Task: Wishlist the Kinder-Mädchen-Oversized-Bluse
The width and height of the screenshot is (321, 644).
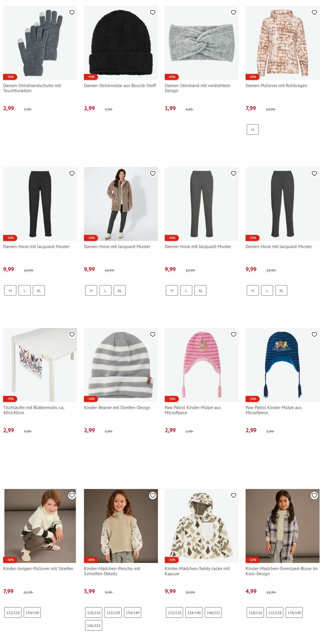Action: coord(314,495)
